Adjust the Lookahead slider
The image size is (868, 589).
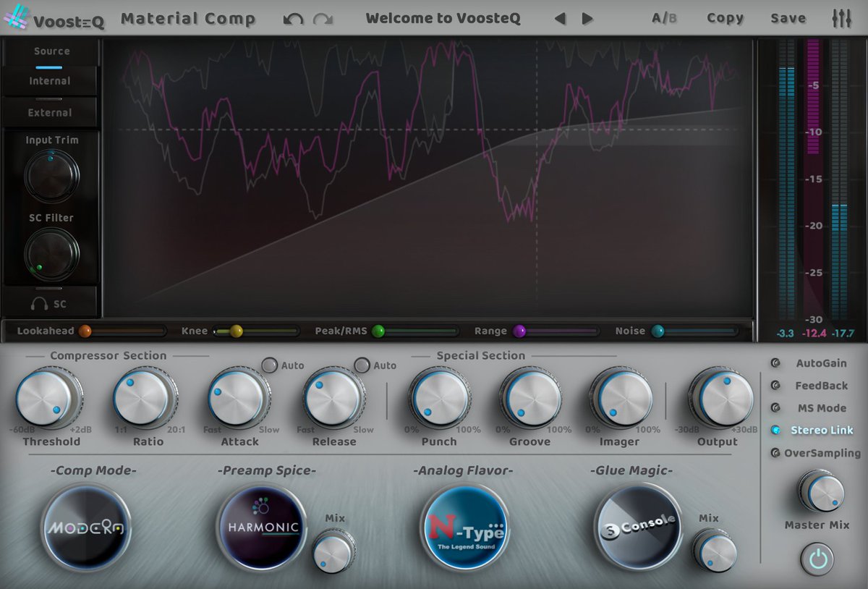click(x=122, y=331)
